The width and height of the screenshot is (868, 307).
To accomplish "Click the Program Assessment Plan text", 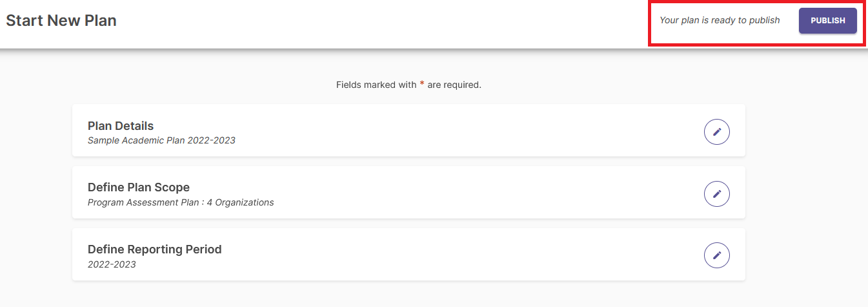I will [143, 202].
